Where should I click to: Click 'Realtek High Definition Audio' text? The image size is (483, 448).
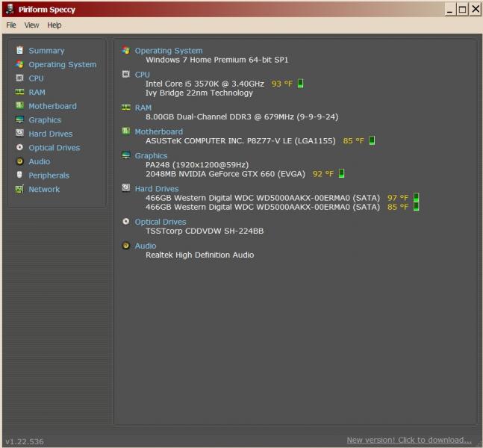pos(200,255)
